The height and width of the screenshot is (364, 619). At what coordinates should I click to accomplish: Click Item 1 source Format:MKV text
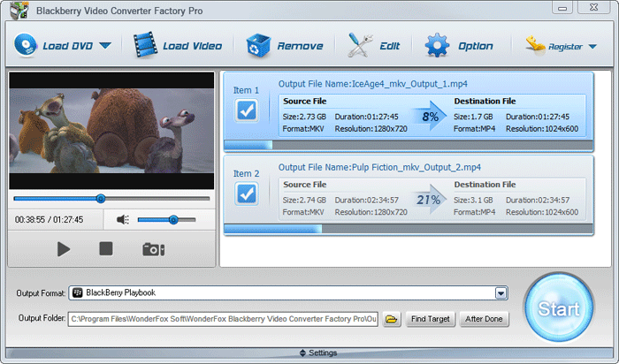point(303,129)
